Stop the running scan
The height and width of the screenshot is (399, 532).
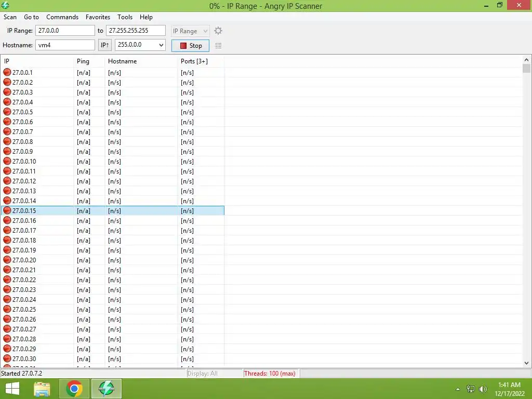190,46
